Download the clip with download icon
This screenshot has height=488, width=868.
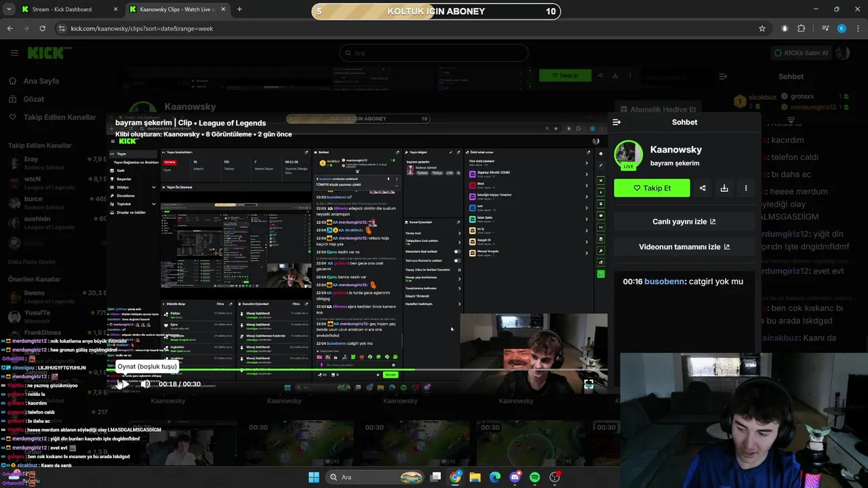724,188
